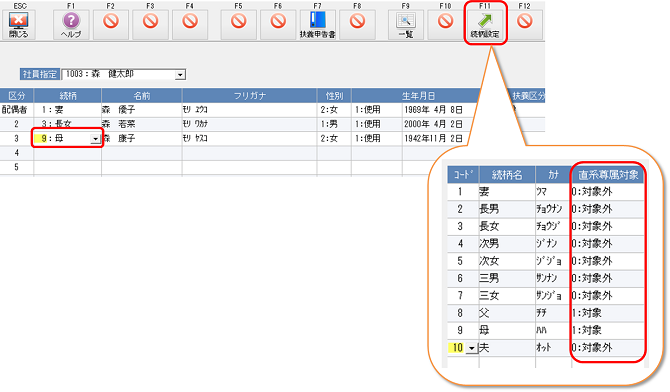Click birthdate 1969年 4月 8日
The image size is (670, 392).
tap(433, 110)
